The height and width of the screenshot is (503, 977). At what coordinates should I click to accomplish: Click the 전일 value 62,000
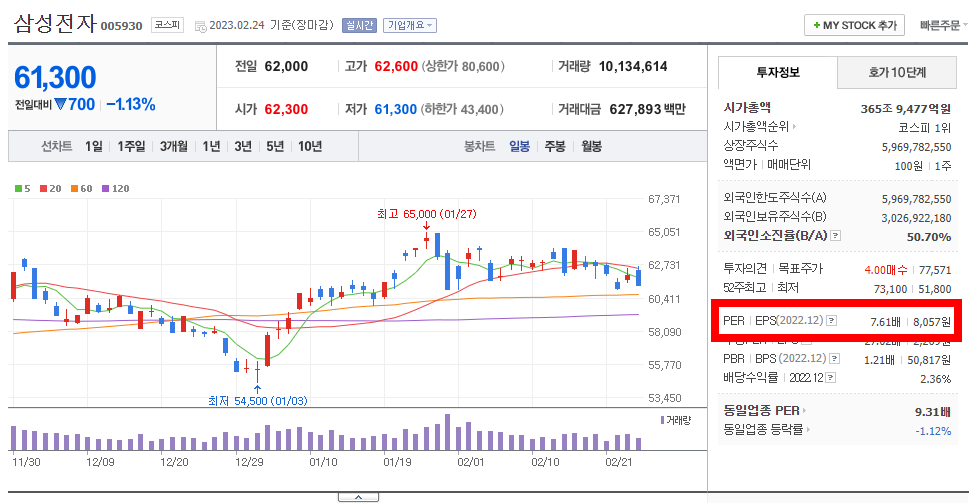pos(286,66)
